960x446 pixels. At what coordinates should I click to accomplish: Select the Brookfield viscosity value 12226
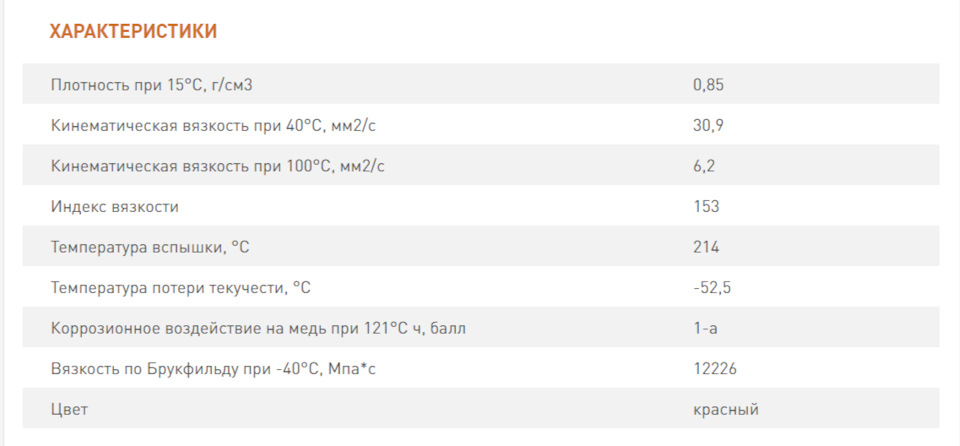pyautogui.click(x=714, y=369)
